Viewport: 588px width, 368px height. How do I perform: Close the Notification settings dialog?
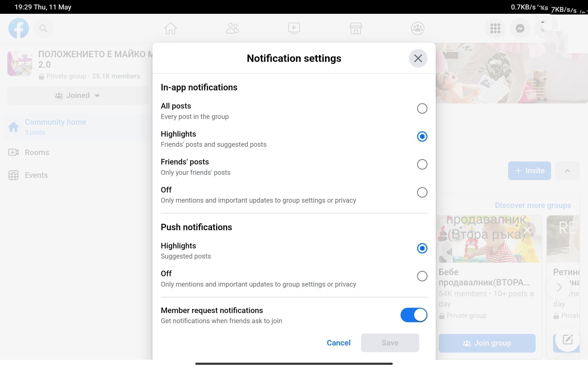point(418,58)
